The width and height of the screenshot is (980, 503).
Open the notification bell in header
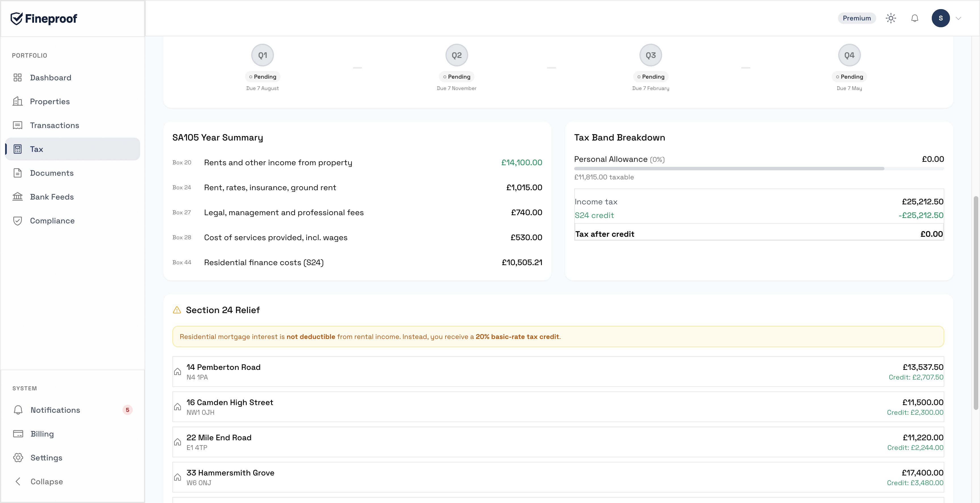click(x=914, y=18)
